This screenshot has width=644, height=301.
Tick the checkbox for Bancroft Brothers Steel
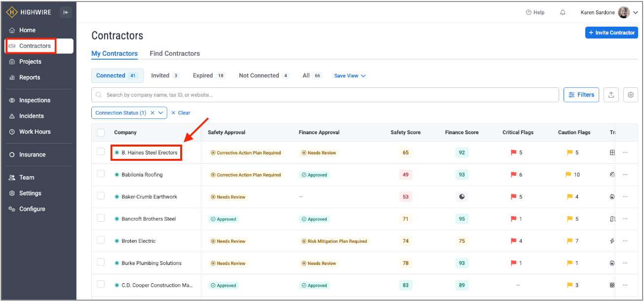[x=101, y=218]
